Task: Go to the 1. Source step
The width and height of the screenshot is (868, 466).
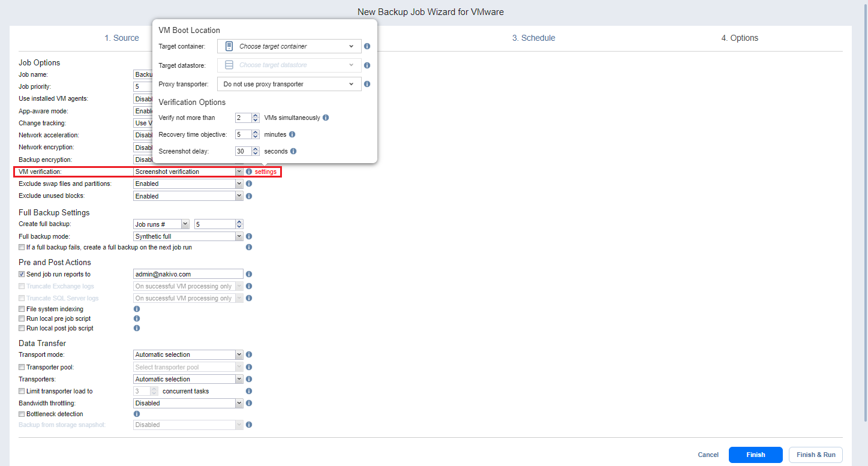Action: tap(122, 38)
